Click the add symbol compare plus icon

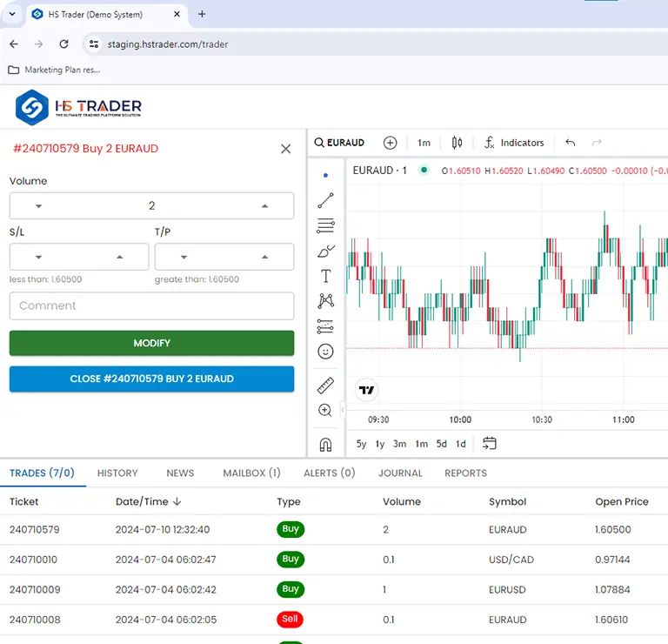coord(390,143)
